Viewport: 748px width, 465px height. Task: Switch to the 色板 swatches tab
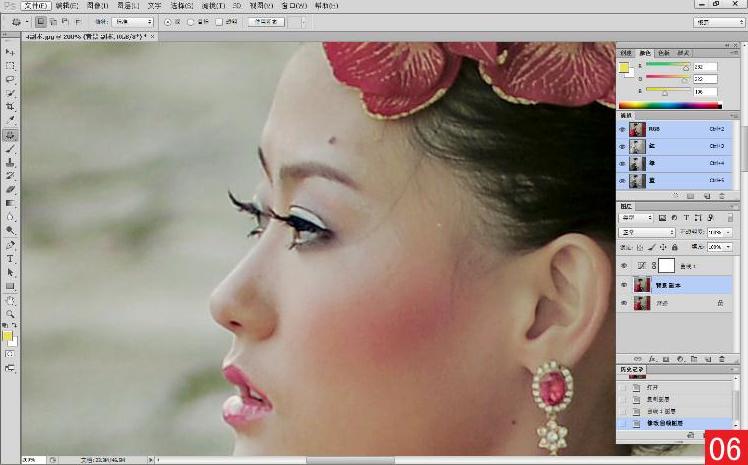pyautogui.click(x=664, y=53)
